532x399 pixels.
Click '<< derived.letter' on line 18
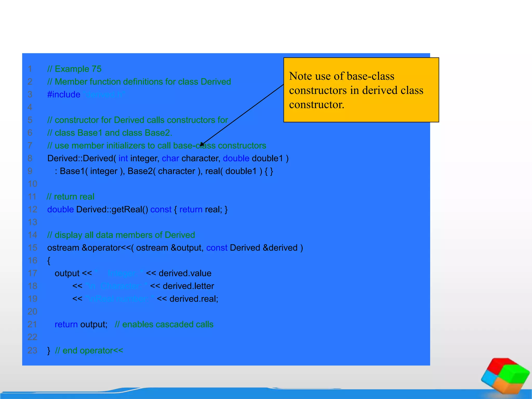click(x=182, y=286)
